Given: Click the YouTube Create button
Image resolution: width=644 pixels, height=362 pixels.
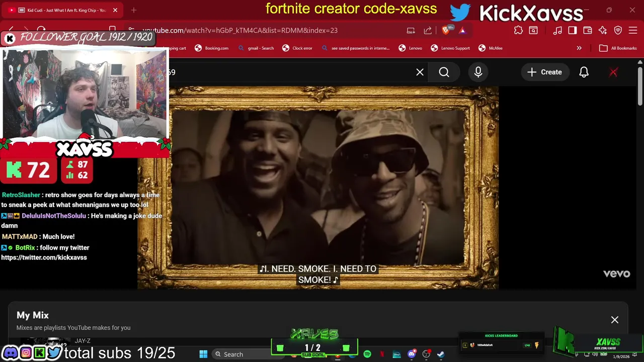Looking at the screenshot, I should pos(544,72).
